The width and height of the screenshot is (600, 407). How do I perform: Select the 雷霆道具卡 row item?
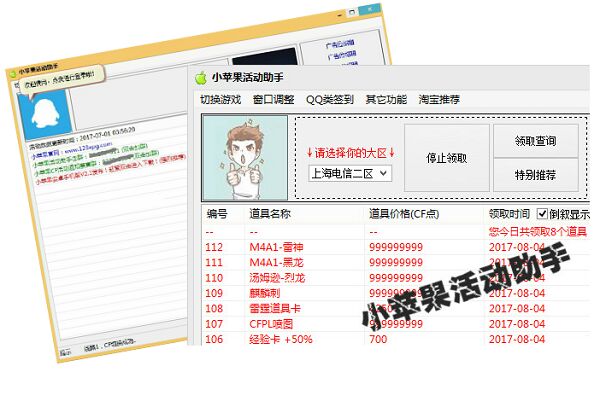point(275,308)
